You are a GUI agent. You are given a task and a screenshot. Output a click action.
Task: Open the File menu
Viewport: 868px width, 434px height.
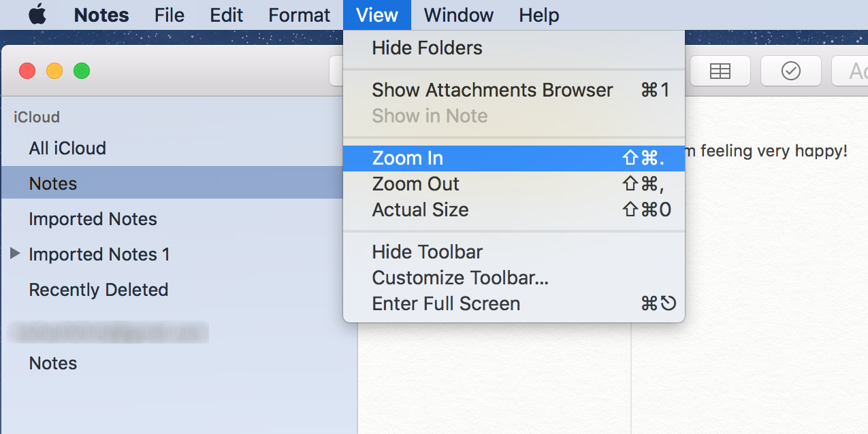pos(168,15)
